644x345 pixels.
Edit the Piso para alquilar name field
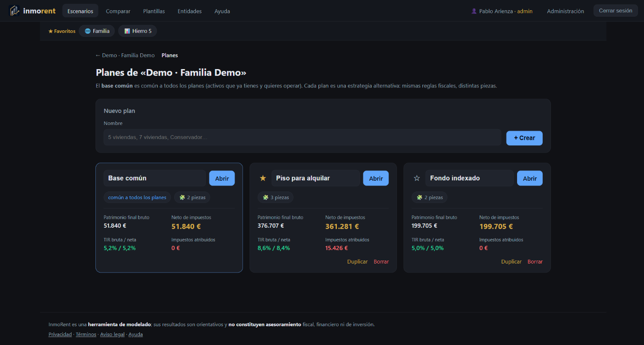coord(316,178)
